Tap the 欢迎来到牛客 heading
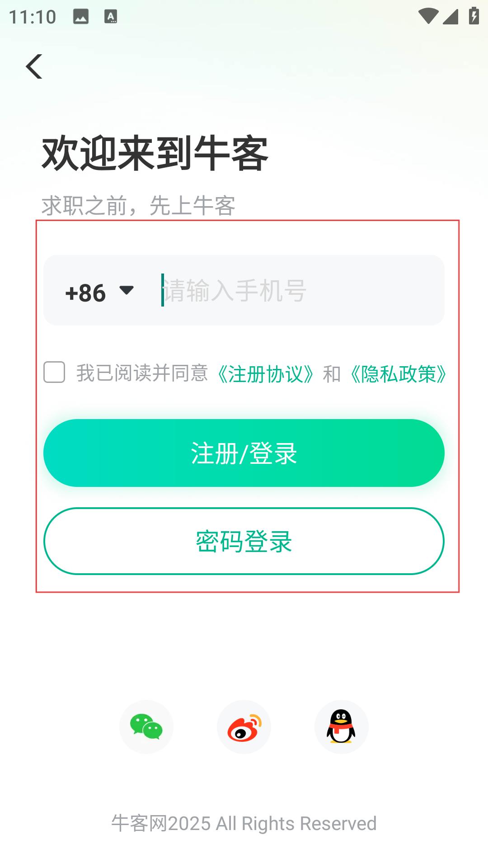The width and height of the screenshot is (488, 868). [155, 154]
